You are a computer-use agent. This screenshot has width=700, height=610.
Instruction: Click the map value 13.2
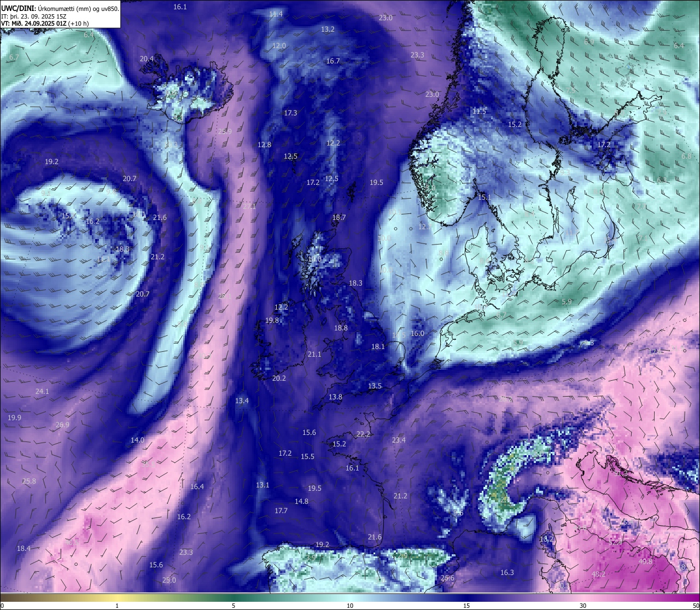pos(328,29)
